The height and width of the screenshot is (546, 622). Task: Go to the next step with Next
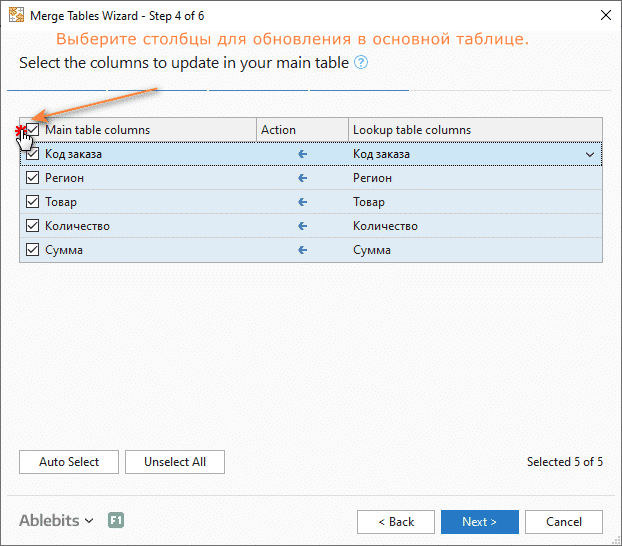(x=479, y=522)
